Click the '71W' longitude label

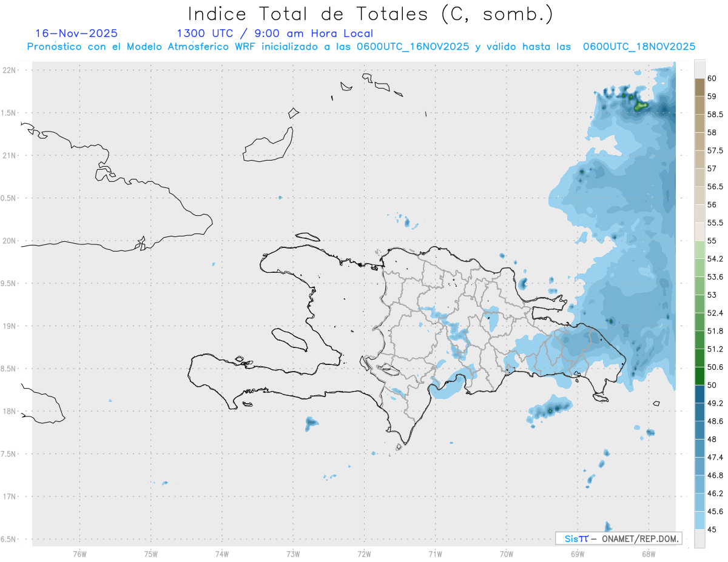pos(435,553)
